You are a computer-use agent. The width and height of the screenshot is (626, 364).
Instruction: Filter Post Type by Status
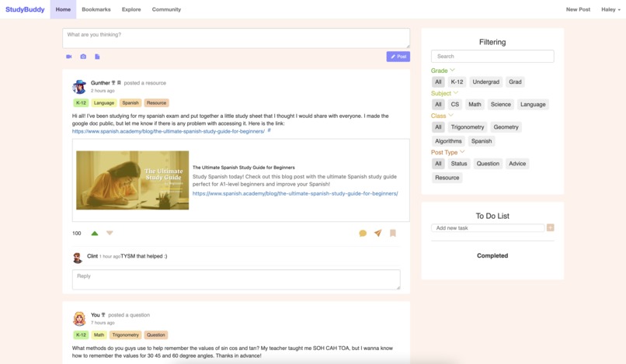(x=459, y=164)
